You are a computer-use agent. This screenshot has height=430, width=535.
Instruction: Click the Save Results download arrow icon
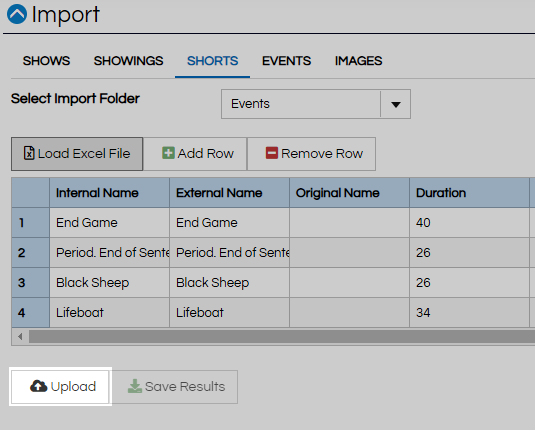point(135,386)
